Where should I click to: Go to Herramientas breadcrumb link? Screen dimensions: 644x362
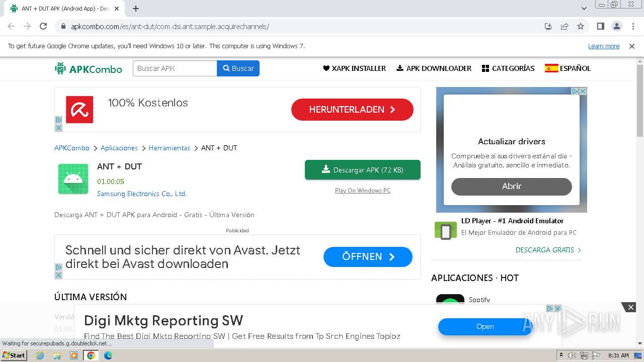(170, 148)
